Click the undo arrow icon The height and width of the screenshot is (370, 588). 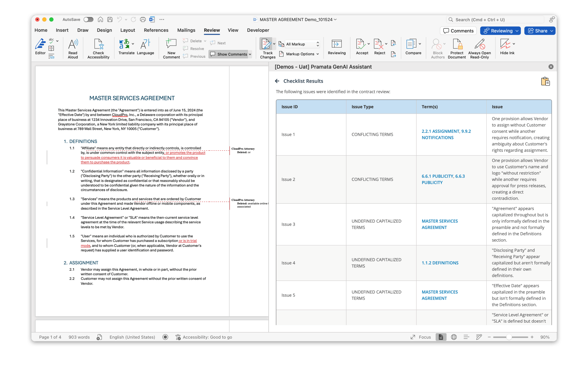pos(119,20)
